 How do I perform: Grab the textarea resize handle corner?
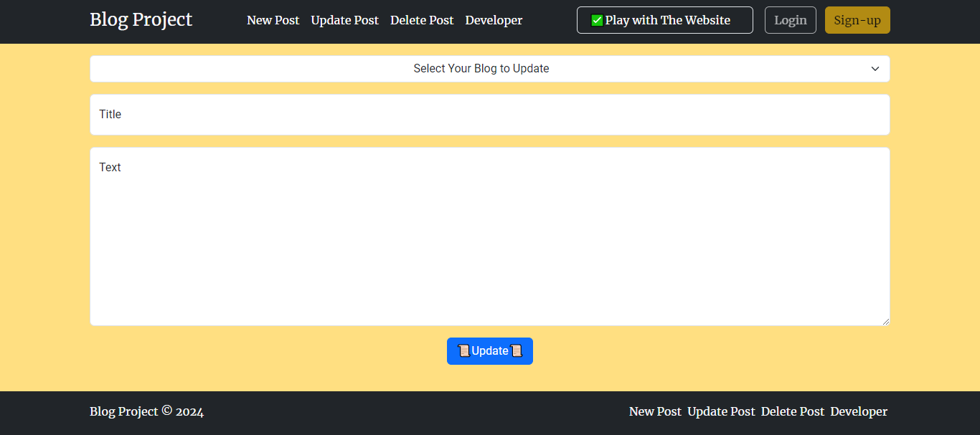pos(886,322)
